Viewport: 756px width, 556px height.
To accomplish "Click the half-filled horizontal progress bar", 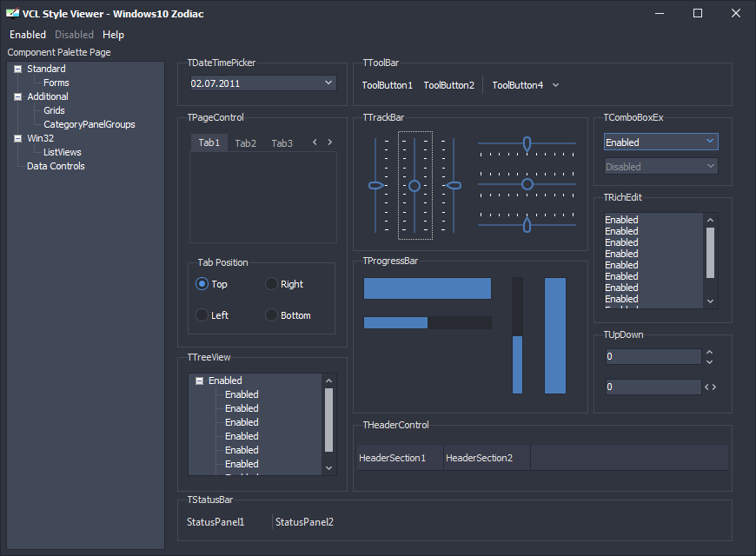I will 428,322.
